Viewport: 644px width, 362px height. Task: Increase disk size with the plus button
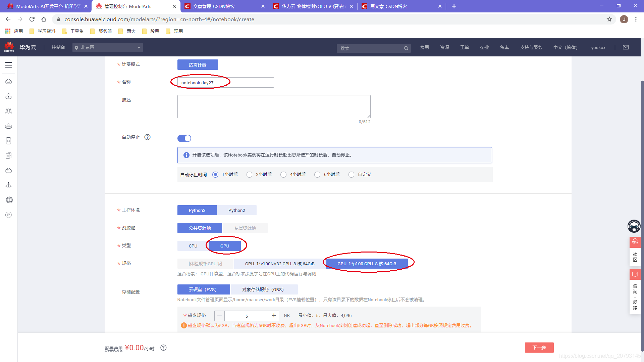pos(274,316)
